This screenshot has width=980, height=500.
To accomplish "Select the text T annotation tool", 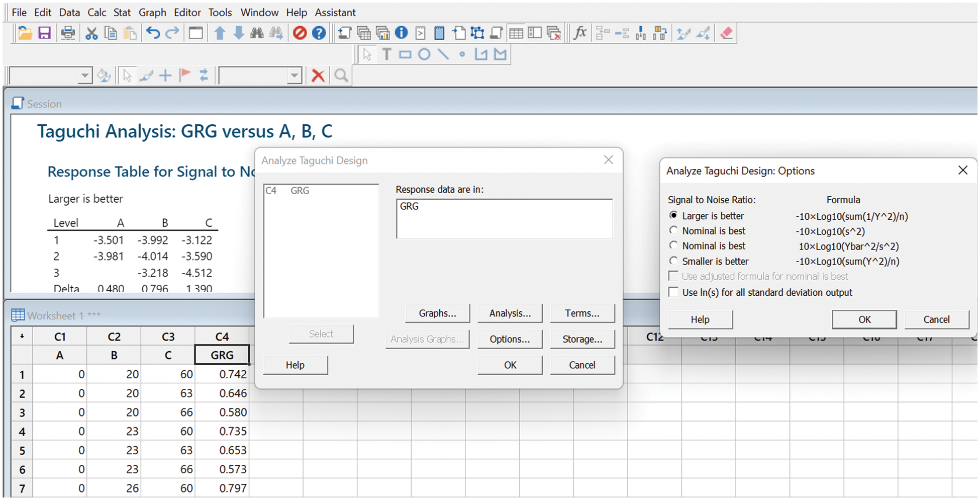I will click(386, 54).
